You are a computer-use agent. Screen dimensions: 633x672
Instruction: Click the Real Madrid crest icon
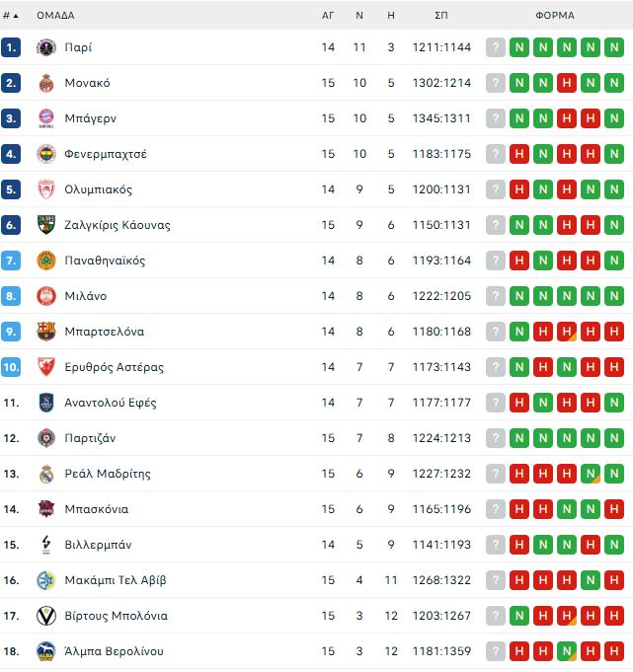point(46,474)
